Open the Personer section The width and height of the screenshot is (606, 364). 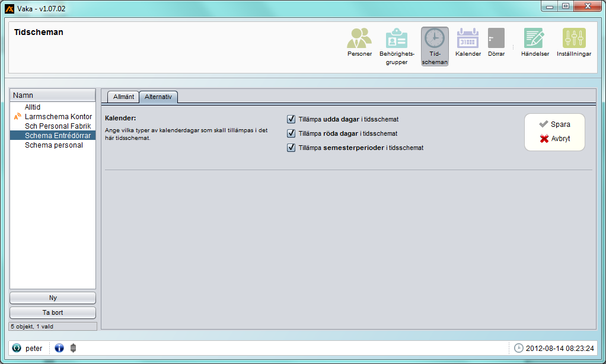click(x=359, y=43)
